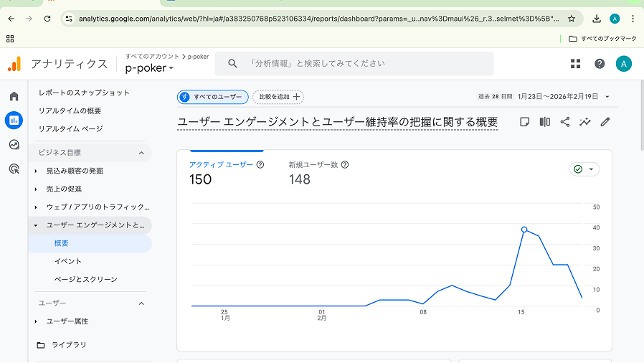Expand 見込み顧客の発掘
This screenshot has width=644, height=363.
[x=36, y=171]
